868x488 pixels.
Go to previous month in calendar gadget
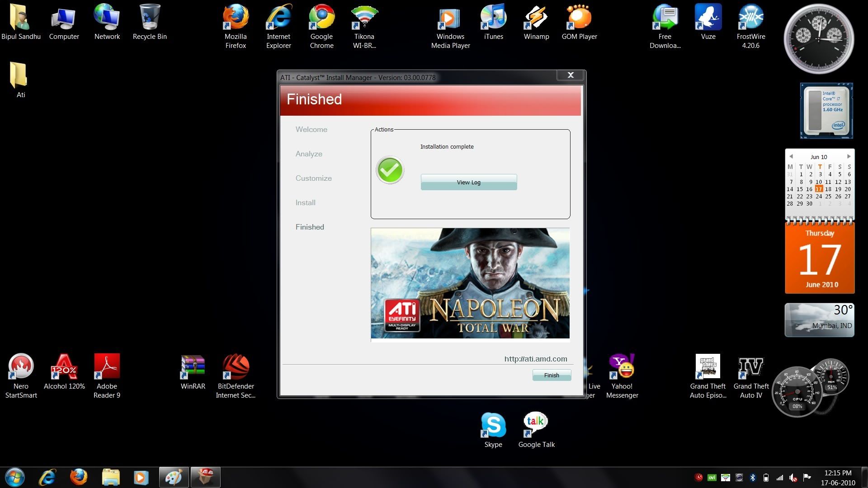point(791,156)
